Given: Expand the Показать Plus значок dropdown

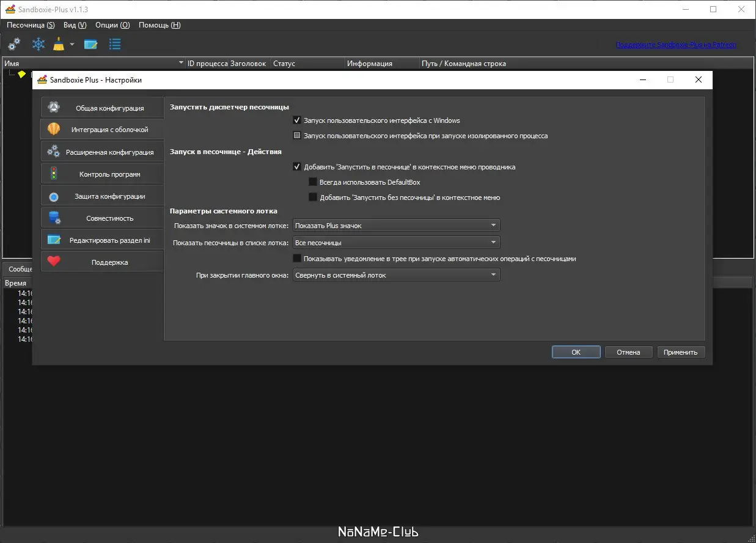Looking at the screenshot, I should (x=396, y=226).
